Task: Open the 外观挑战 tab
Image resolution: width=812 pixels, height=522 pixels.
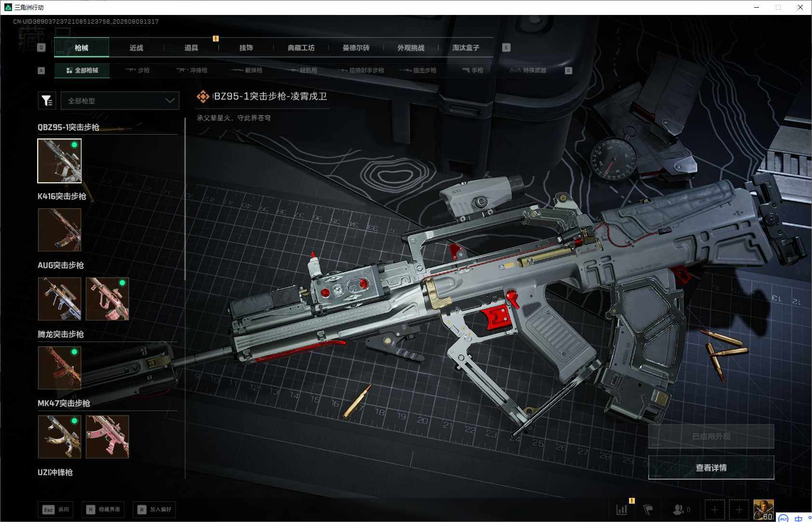Action: click(x=411, y=47)
